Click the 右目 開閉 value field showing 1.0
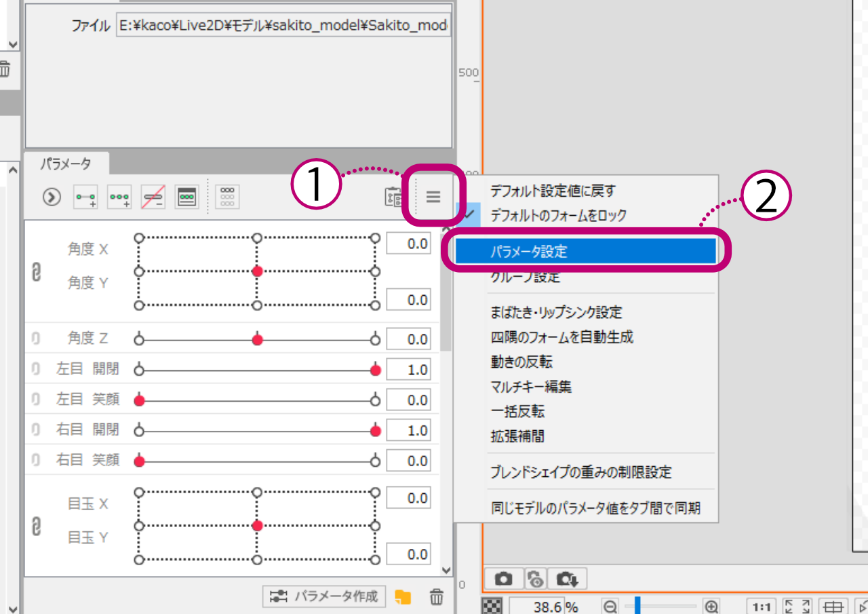Screen dimensions: 868x614 click(x=408, y=431)
